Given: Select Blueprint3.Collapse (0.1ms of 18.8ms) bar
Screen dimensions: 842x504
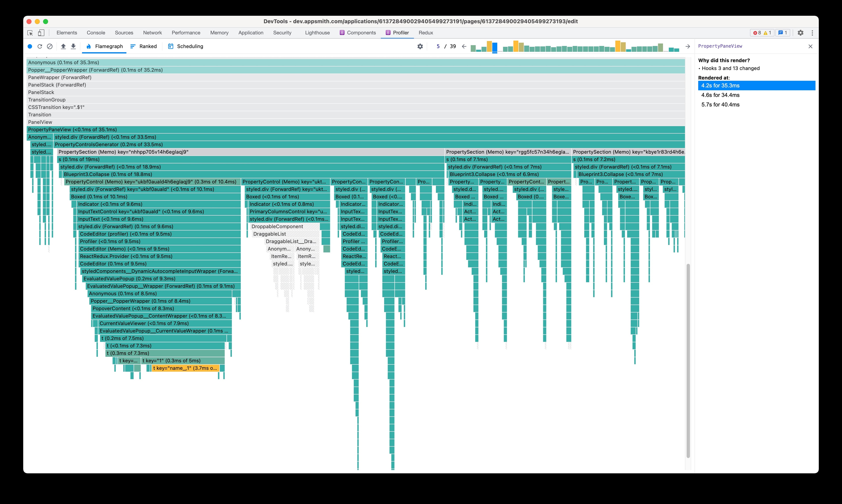Looking at the screenshot, I should click(253, 174).
